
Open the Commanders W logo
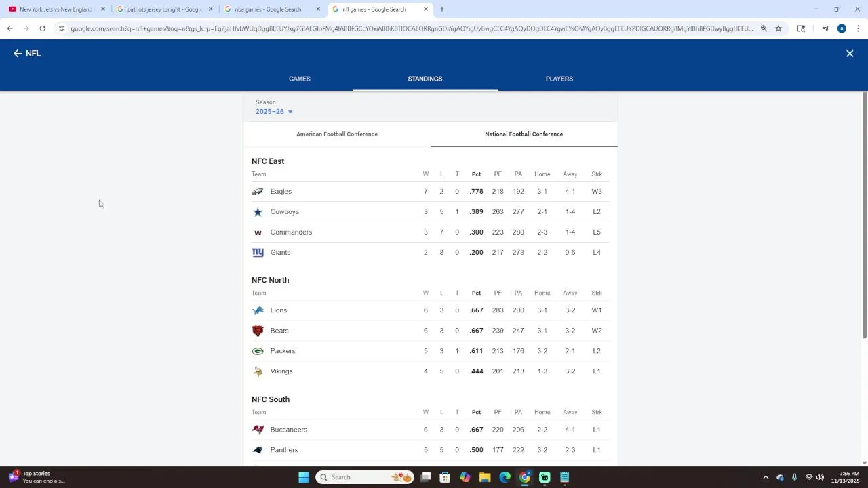coord(258,232)
